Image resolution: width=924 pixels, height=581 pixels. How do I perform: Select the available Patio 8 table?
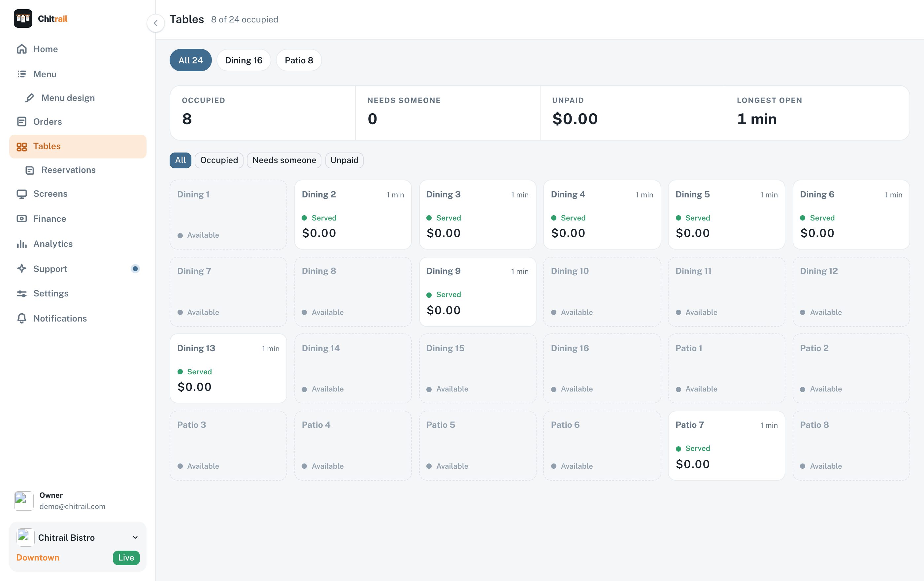tap(851, 446)
